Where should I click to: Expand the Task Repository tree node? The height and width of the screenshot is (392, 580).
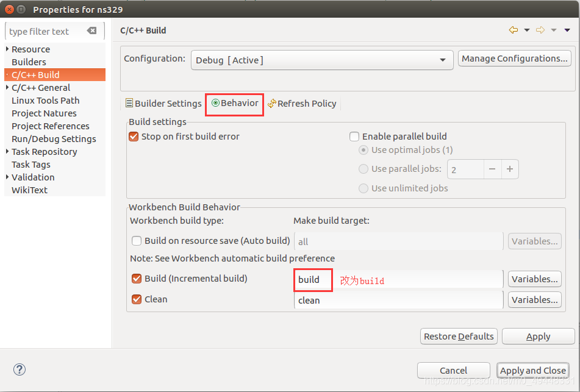(x=7, y=151)
